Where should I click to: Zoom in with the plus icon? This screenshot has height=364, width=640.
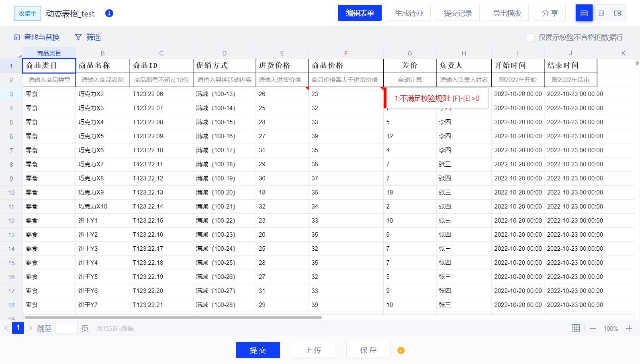coord(629,328)
